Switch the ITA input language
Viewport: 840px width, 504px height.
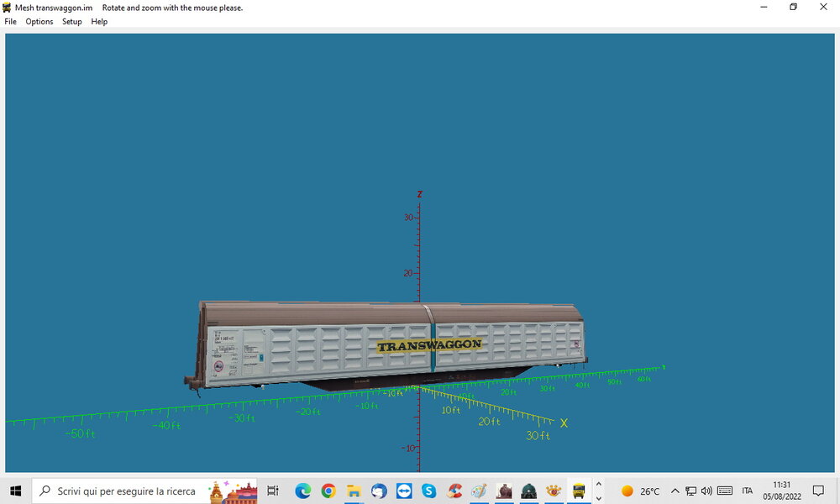point(748,491)
